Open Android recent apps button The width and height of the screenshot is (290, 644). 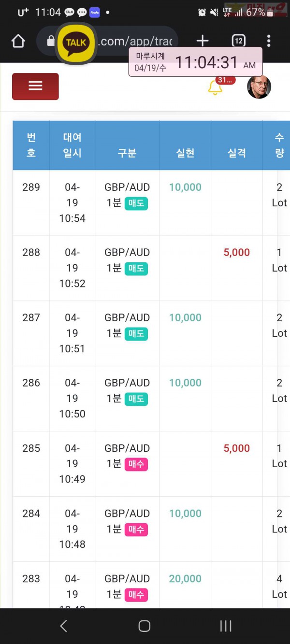226,626
